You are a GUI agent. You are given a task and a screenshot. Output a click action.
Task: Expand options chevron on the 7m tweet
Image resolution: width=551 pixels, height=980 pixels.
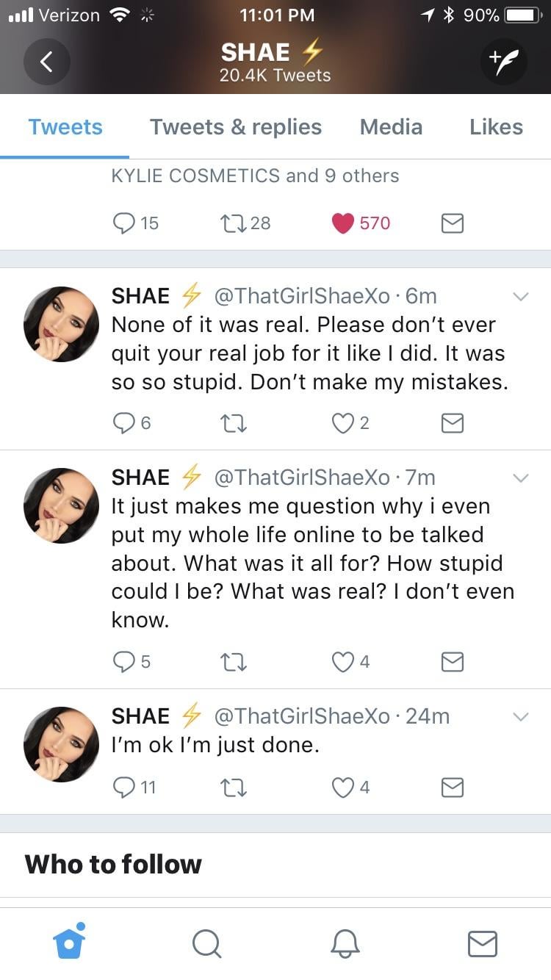point(520,478)
